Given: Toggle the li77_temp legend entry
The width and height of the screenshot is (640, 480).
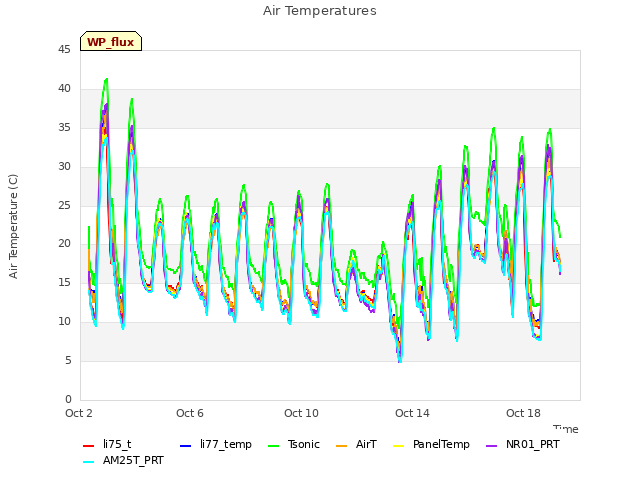Looking at the screenshot, I should (x=216, y=444).
